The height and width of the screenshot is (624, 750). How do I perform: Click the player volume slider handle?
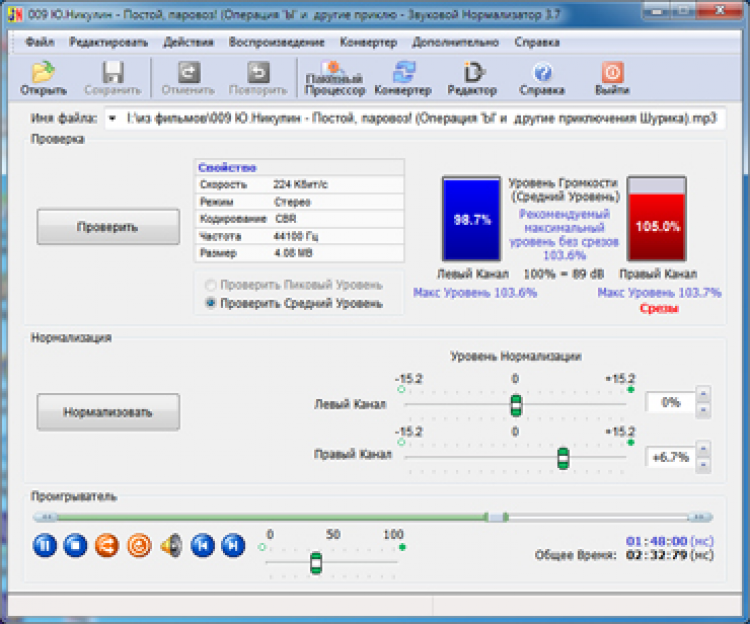(316, 563)
